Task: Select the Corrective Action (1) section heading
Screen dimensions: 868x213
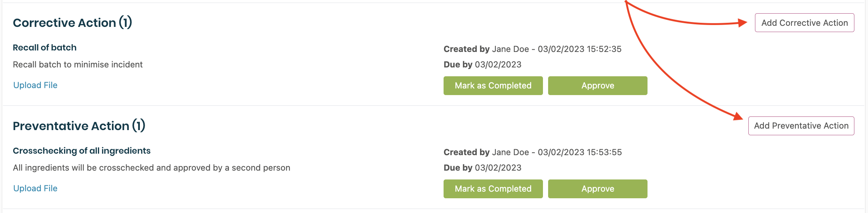Action: click(x=73, y=23)
